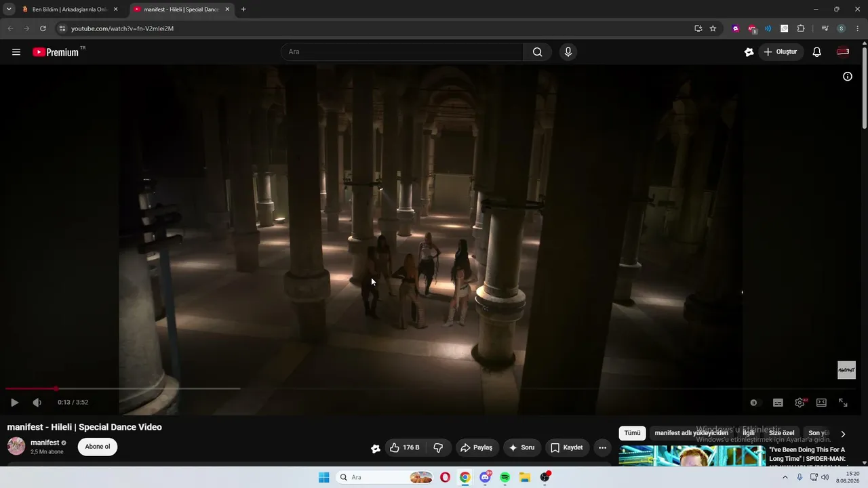Select the Tümü filter chip

coord(632,433)
